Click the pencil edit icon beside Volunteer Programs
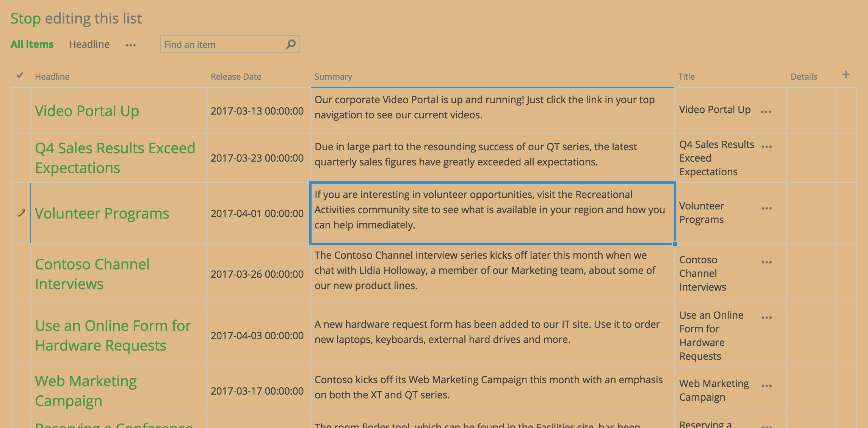 tap(21, 213)
